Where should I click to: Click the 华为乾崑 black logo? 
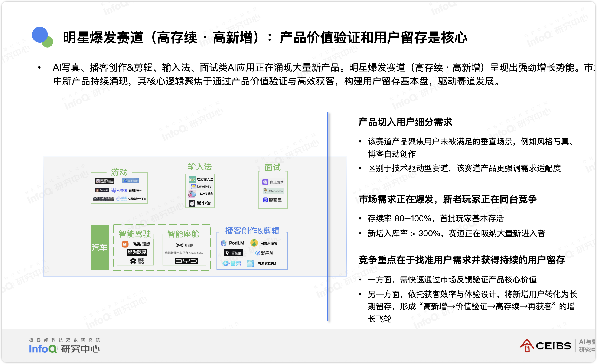137,252
